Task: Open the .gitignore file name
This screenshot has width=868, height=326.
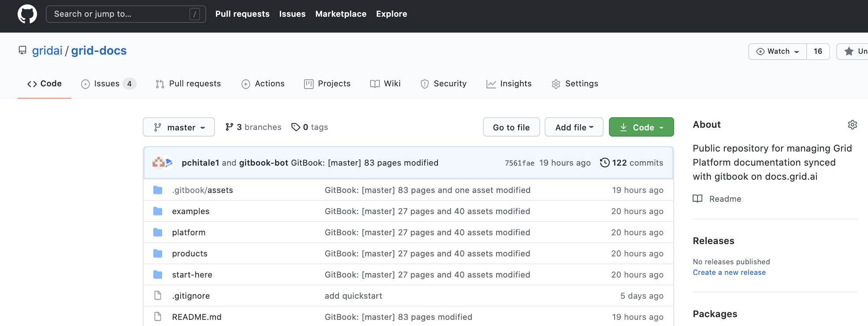Action: tap(191, 296)
